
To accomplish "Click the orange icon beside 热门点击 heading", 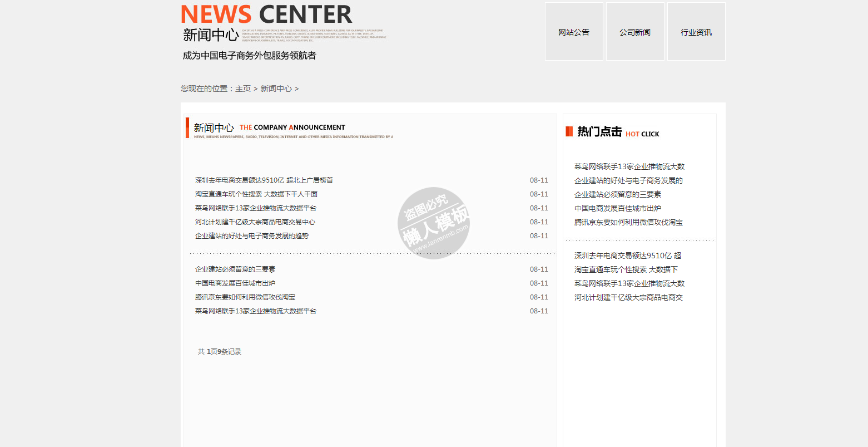I will tap(569, 131).
